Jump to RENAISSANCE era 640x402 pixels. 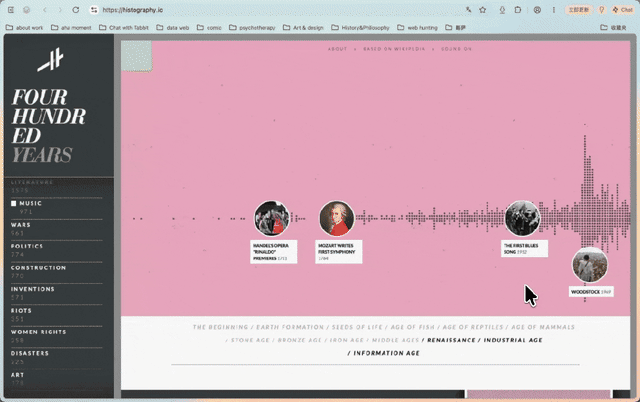[451, 340]
